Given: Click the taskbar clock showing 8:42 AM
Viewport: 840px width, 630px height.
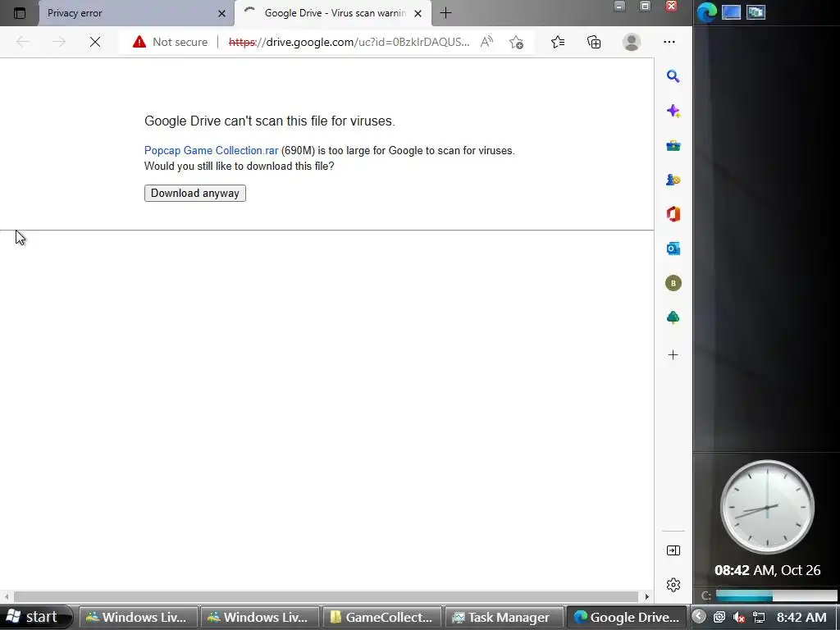Looking at the screenshot, I should click(x=801, y=618).
